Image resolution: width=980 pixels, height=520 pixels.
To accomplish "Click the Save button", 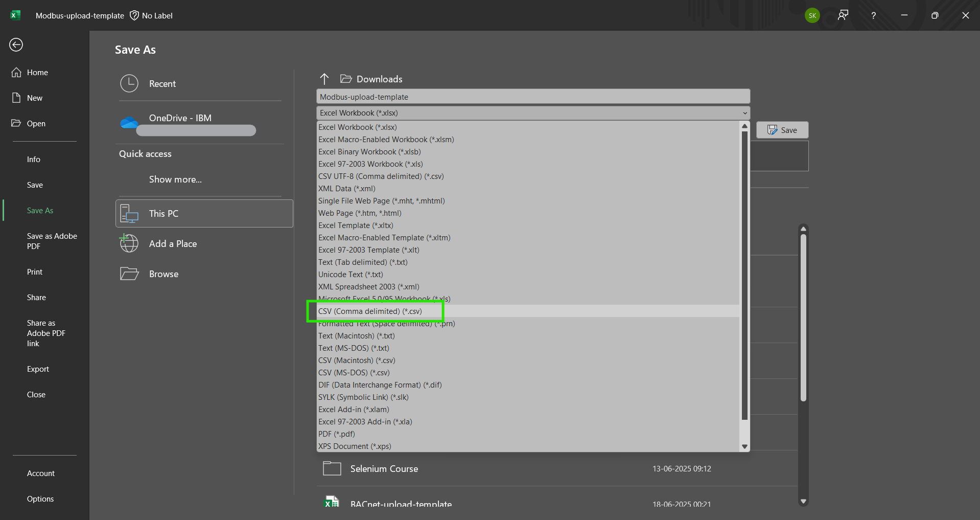I will 782,130.
